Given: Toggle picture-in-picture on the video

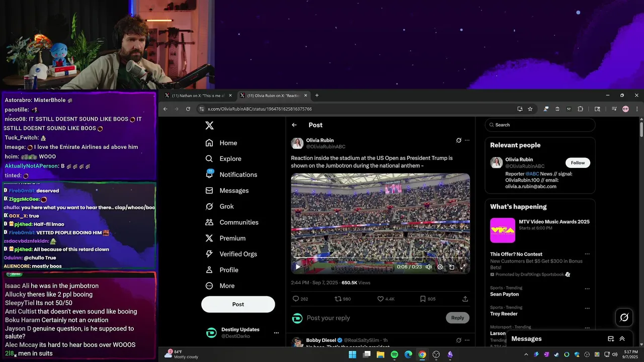Looking at the screenshot, I should (452, 267).
